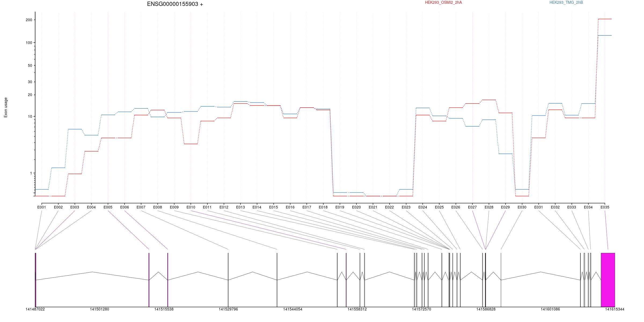The width and height of the screenshot is (644, 322).
Task: Click genomic coordinate 141515538
Action: point(164,309)
